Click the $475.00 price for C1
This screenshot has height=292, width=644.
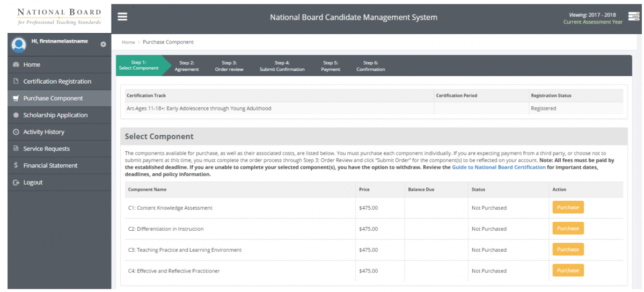click(x=369, y=208)
